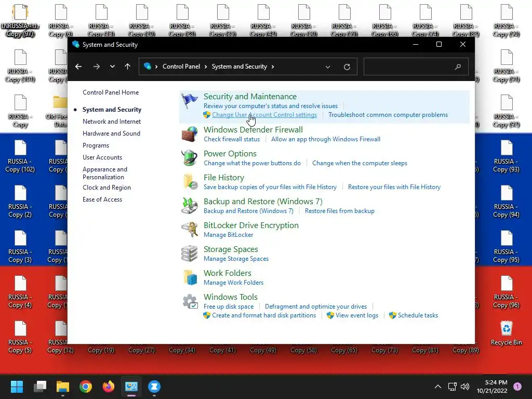532x399 pixels.
Task: Click Restore files from backup link
Action: click(340, 211)
